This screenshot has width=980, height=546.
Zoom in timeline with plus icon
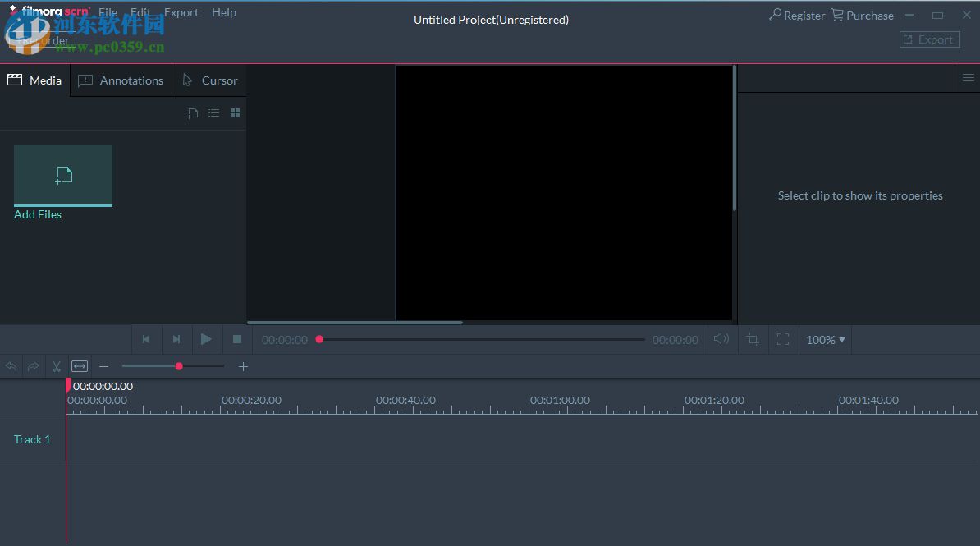pos(243,366)
